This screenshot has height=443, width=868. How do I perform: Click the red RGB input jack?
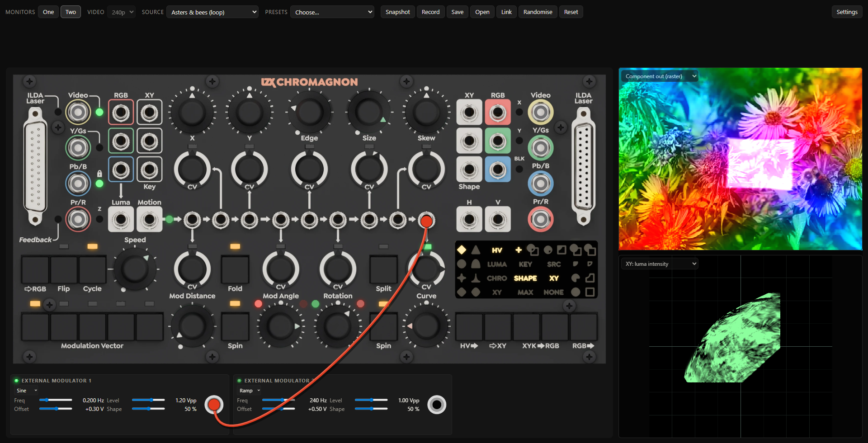point(121,112)
